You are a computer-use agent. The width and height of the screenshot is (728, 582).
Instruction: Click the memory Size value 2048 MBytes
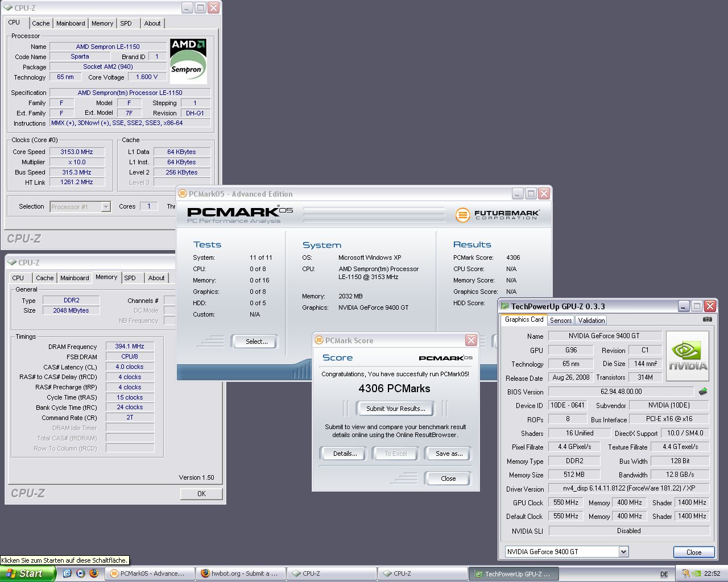click(71, 310)
